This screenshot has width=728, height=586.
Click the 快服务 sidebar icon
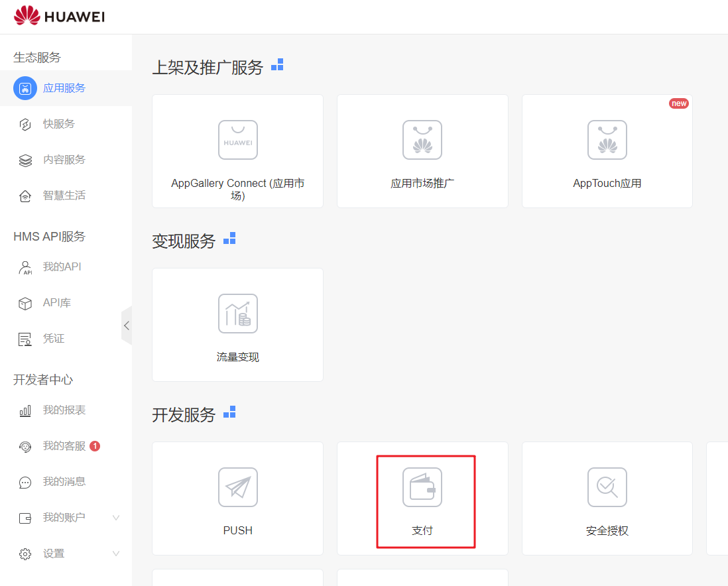(x=25, y=124)
